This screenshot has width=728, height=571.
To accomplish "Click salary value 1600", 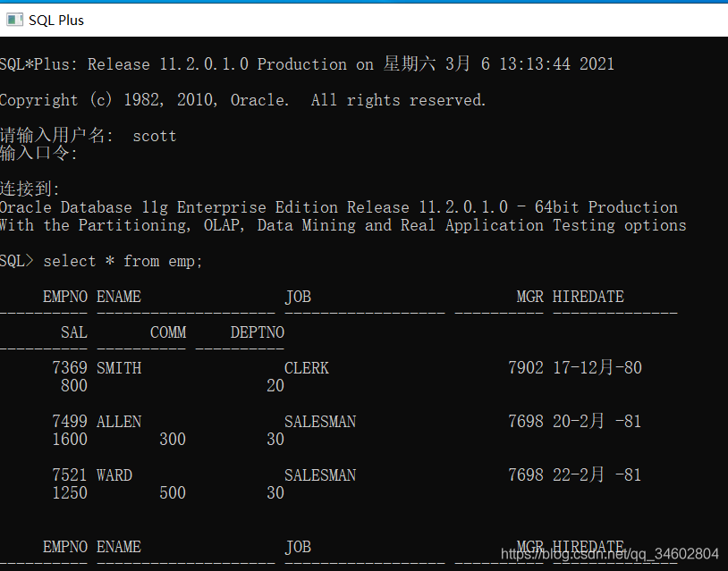I will pyautogui.click(x=70, y=439).
